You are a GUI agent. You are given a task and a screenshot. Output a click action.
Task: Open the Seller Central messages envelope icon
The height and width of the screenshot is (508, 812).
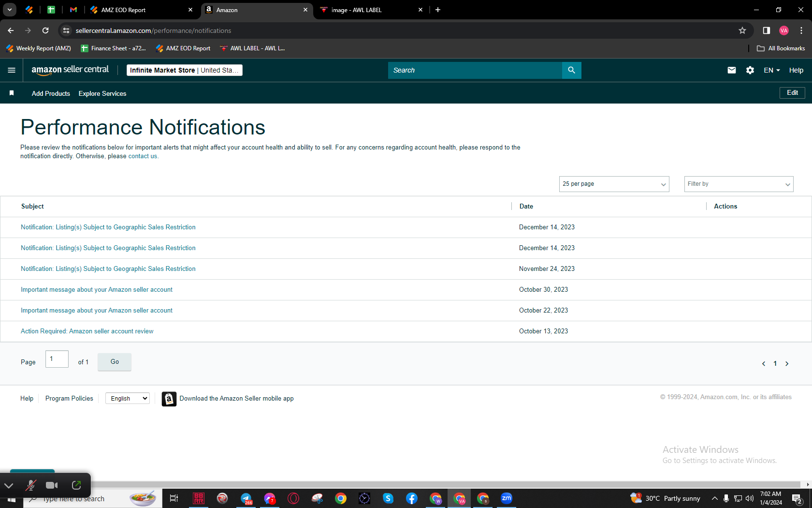click(x=732, y=70)
